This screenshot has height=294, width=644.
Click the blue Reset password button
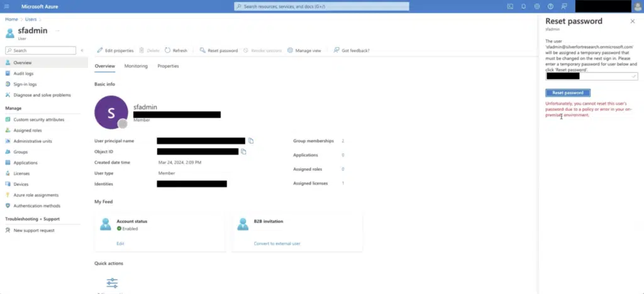(x=567, y=92)
